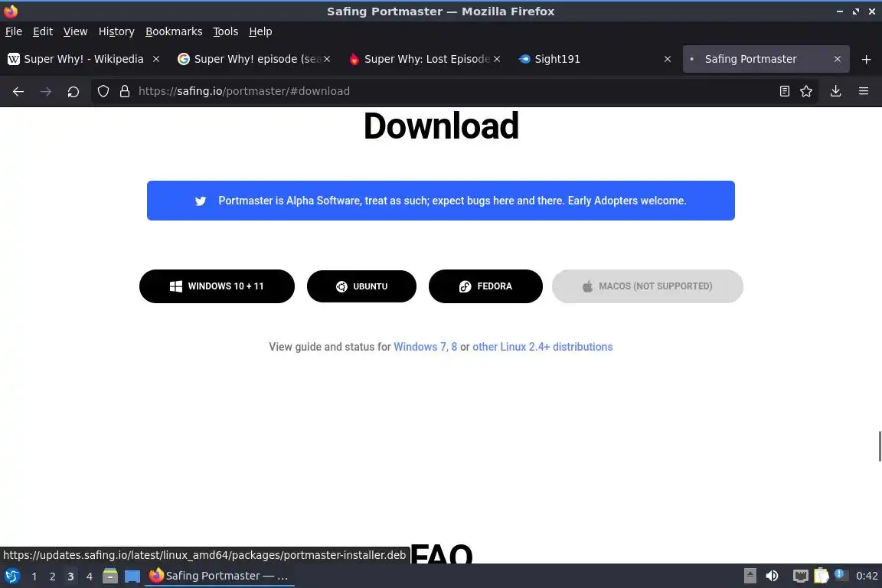The height and width of the screenshot is (588, 882).
Task: Switch to Super Why! episode search tab
Action: pyautogui.click(x=254, y=59)
